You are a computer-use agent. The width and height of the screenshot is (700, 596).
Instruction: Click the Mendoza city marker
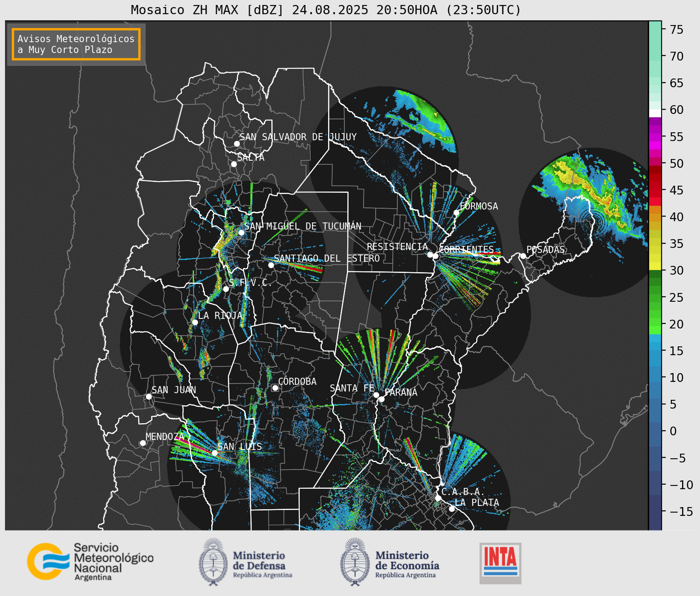[143, 443]
